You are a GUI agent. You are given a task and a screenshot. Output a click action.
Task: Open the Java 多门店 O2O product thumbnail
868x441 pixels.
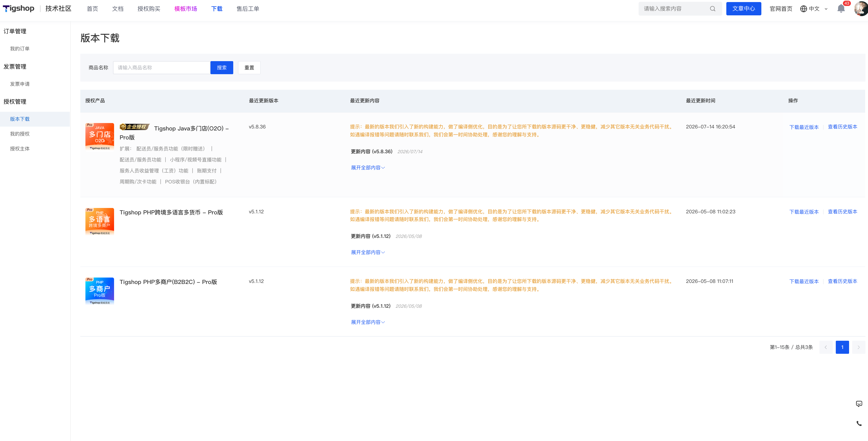click(100, 137)
